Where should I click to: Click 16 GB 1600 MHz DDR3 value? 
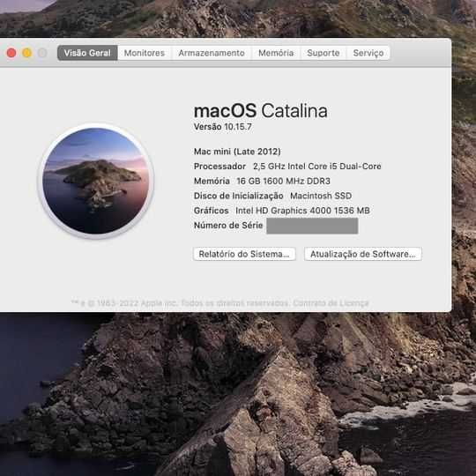click(283, 182)
